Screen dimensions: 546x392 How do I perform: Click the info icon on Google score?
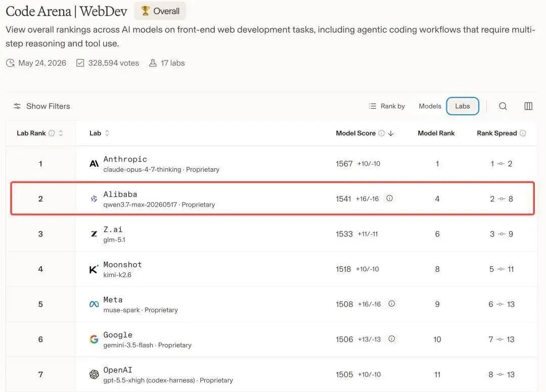tap(392, 339)
